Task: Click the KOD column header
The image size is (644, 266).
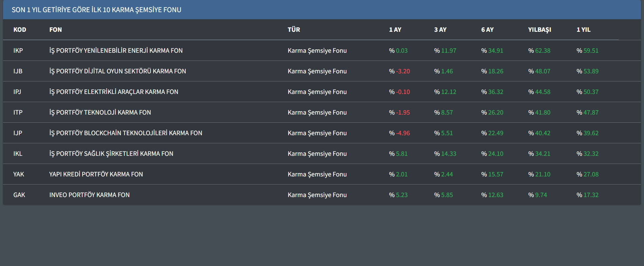Action: tap(20, 30)
